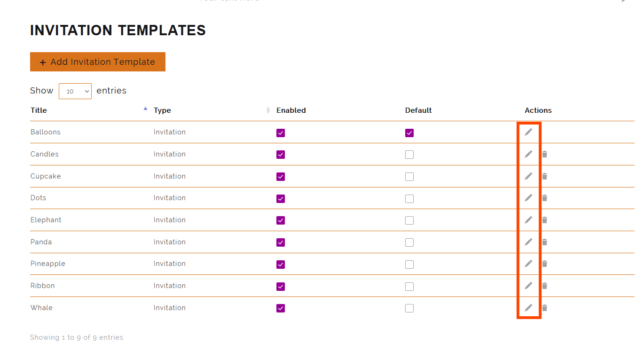Viewport: 644px width, 351px height.
Task: Click the Add Invitation Template button
Action: coord(98,62)
